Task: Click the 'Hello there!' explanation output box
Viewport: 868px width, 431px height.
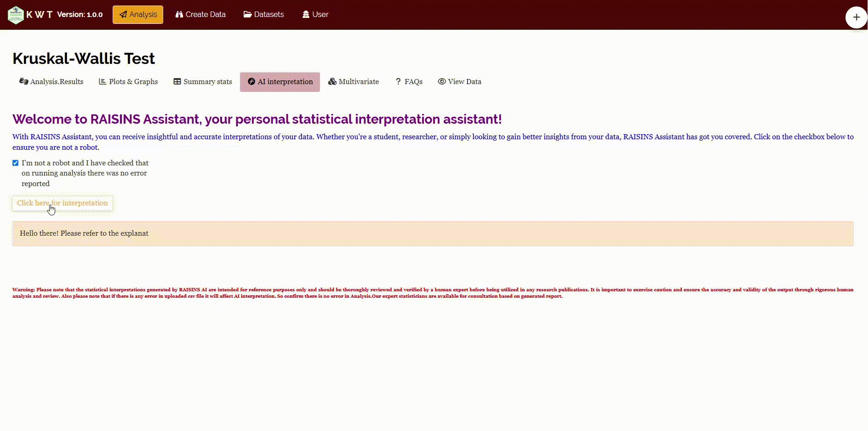Action: pos(433,233)
